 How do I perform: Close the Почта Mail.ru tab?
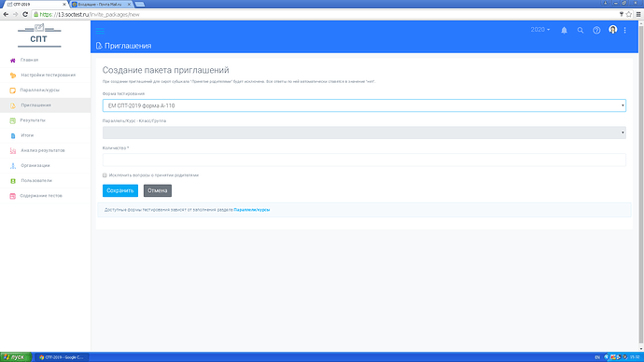[x=130, y=4]
